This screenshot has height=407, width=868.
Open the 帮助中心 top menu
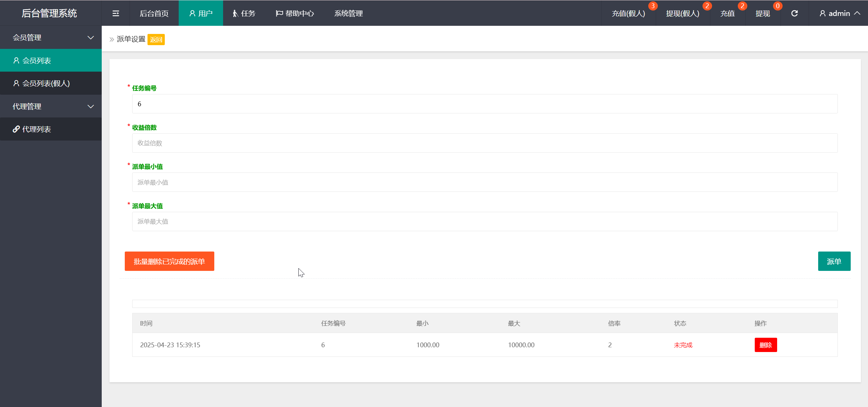pyautogui.click(x=295, y=13)
